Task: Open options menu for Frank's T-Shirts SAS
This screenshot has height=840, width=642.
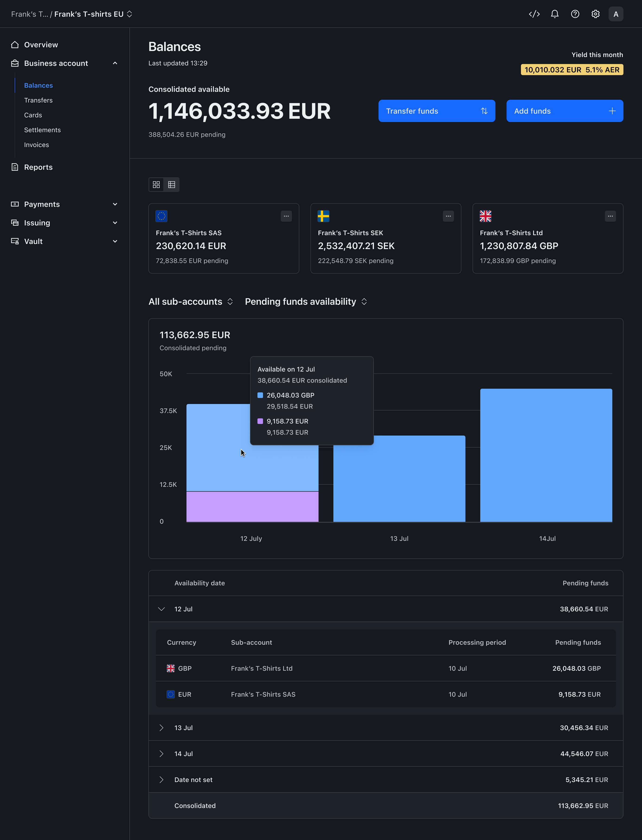Action: pos(286,216)
